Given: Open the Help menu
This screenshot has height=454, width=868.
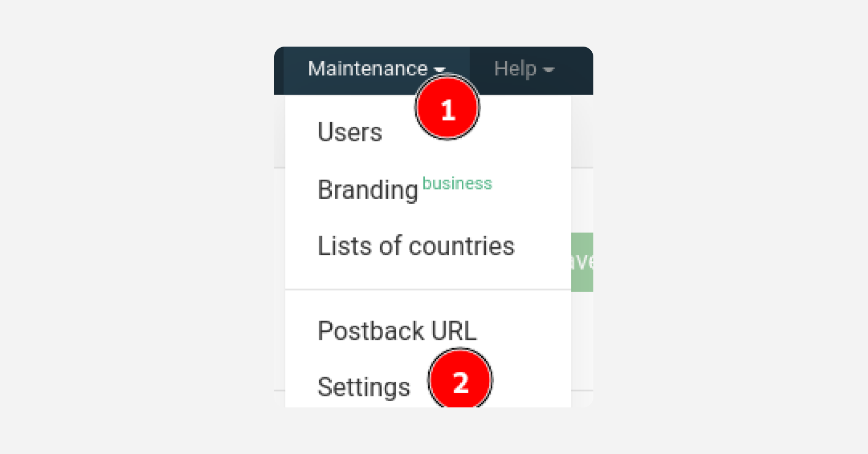Looking at the screenshot, I should (524, 70).
